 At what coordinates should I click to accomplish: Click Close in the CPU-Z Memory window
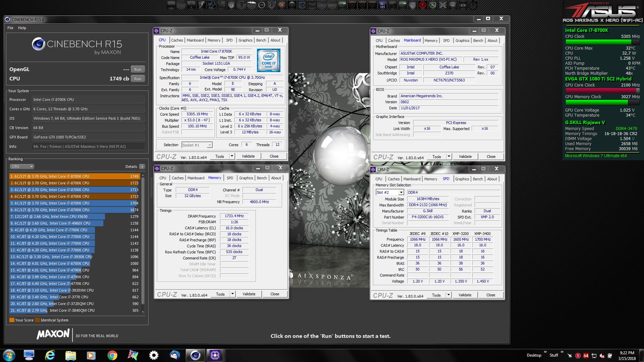pos(275,294)
